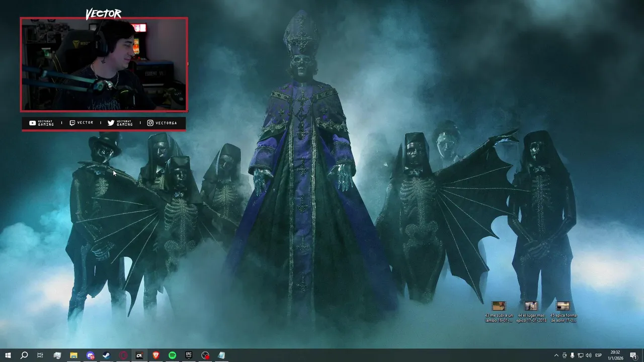644x362 pixels.
Task: Open network status tray icon
Action: click(x=581, y=355)
